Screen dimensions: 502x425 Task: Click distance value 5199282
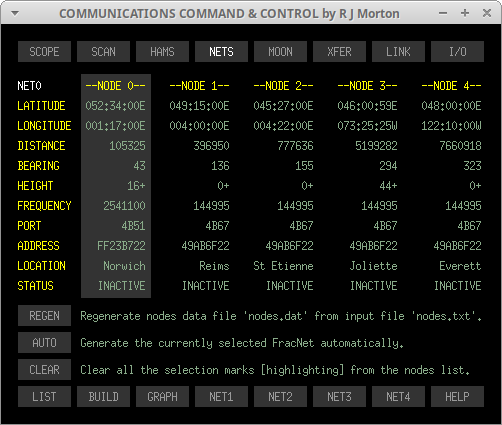pos(376,146)
